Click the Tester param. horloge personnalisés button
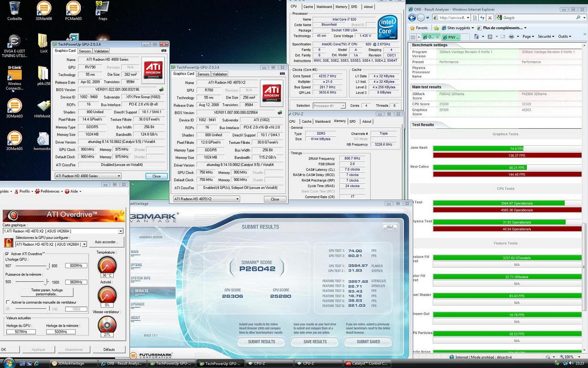Viewport: 588px width, 368px height. click(x=47, y=292)
